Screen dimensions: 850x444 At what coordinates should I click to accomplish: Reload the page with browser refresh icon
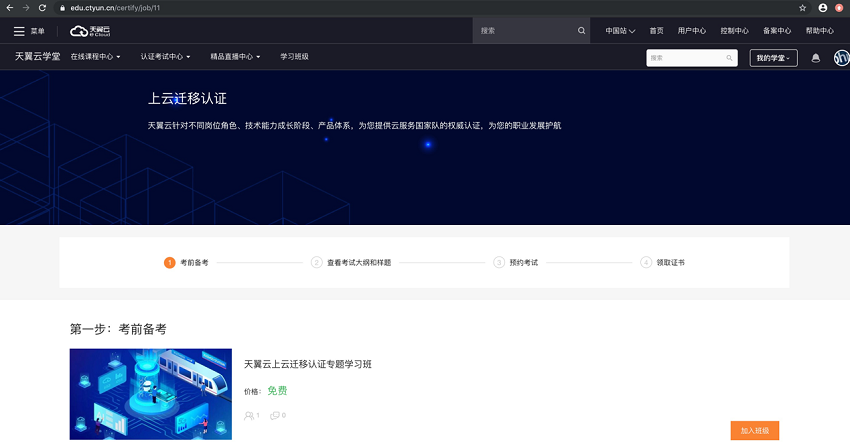coord(42,8)
